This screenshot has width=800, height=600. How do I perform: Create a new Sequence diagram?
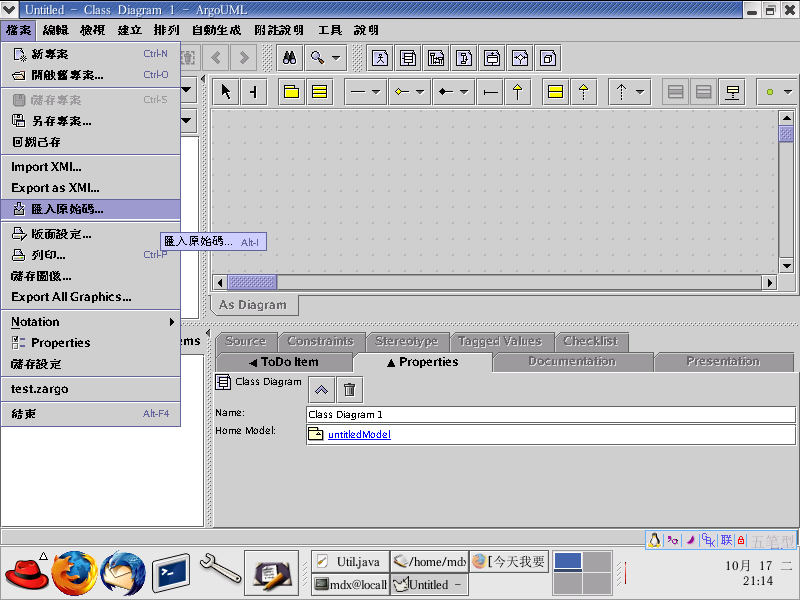tap(436, 58)
